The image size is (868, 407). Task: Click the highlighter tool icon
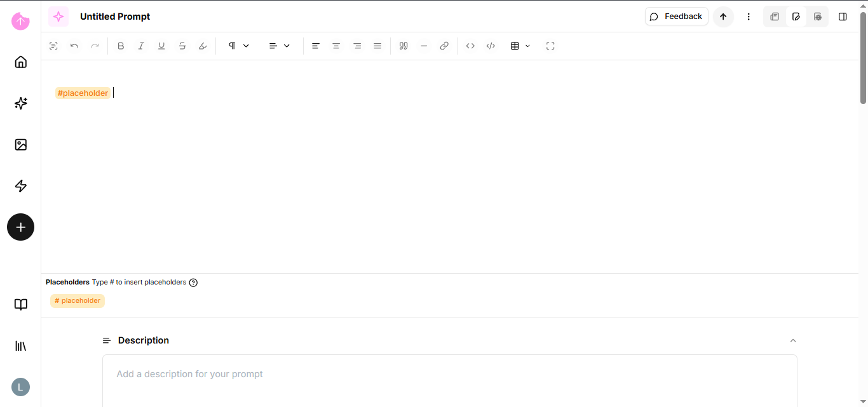[203, 46]
